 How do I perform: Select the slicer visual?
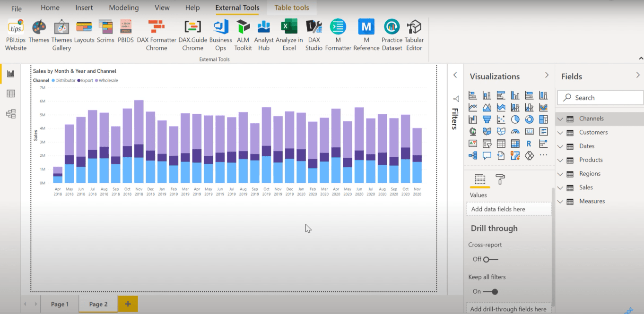[487, 144]
